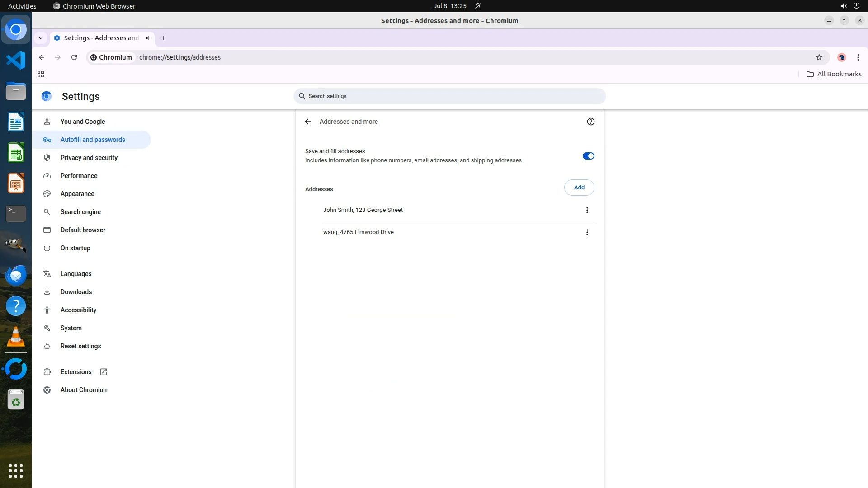This screenshot has height=488, width=868.
Task: Open the profile avatar menu
Action: (841, 57)
